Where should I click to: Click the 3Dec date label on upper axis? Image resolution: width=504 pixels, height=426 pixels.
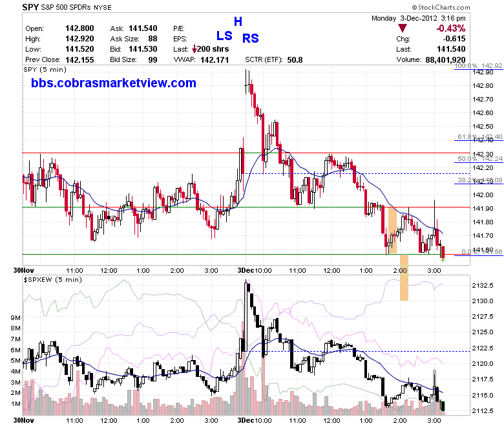[246, 270]
